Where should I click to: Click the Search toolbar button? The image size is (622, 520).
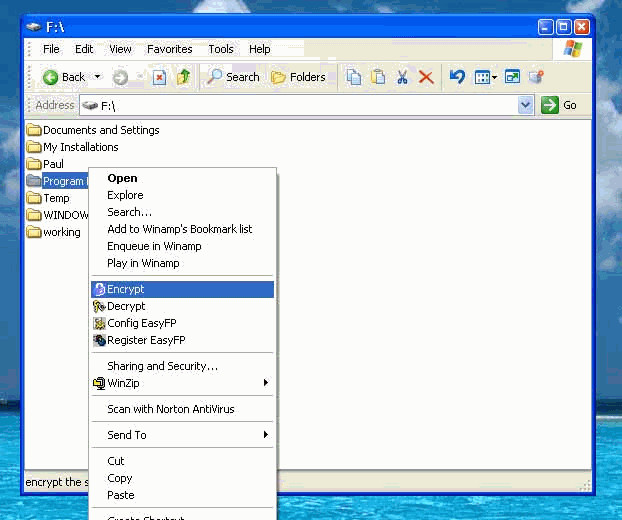coord(233,77)
